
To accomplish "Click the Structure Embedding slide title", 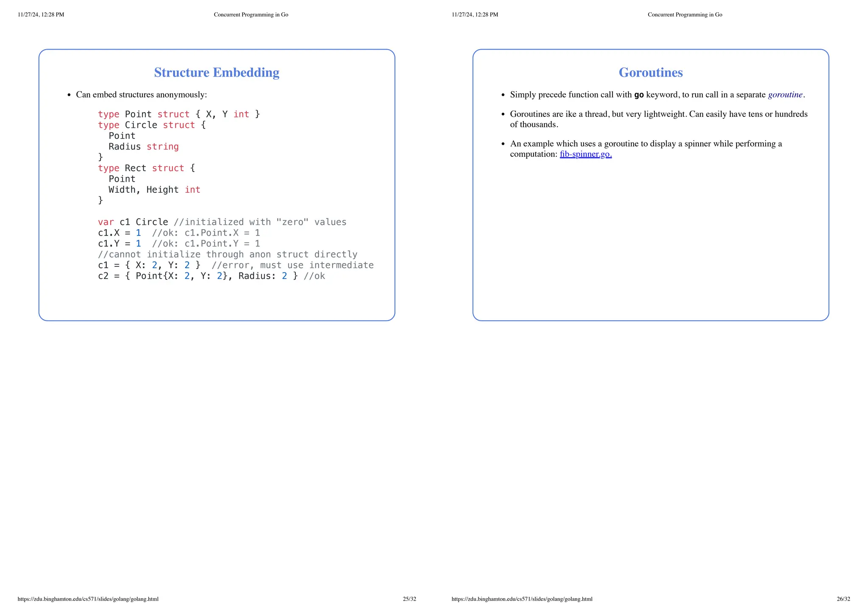I will click(217, 72).
